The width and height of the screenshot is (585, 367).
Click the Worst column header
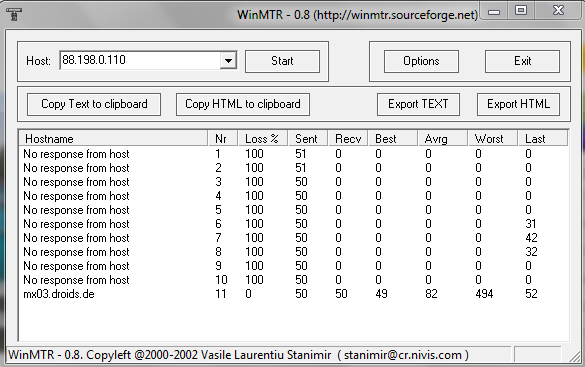493,139
